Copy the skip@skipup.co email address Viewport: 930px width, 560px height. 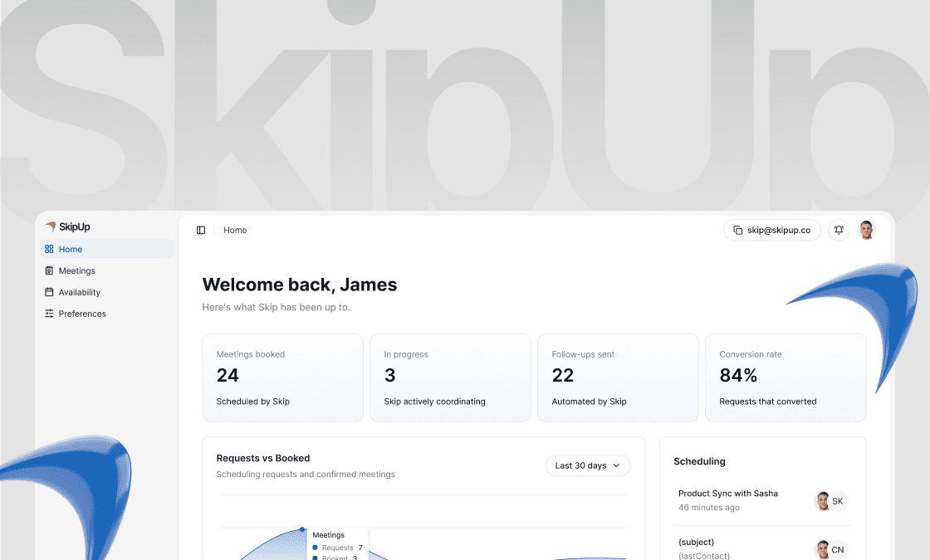click(x=772, y=230)
